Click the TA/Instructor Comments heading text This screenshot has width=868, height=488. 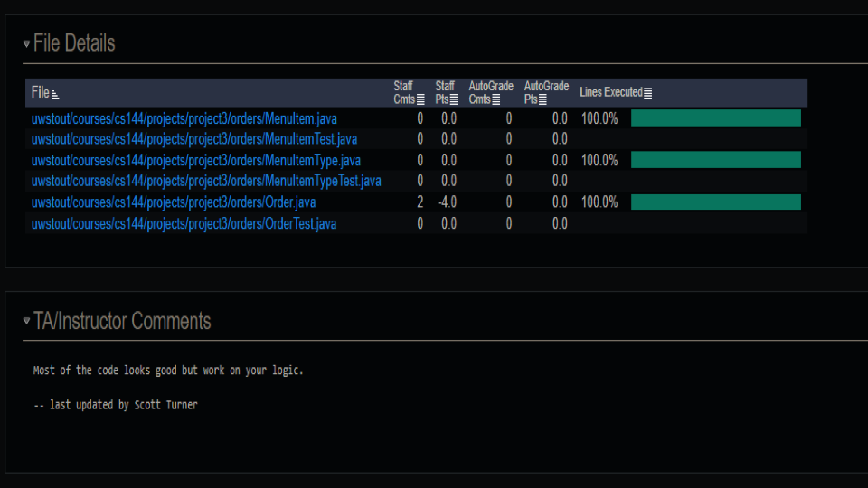click(x=122, y=321)
